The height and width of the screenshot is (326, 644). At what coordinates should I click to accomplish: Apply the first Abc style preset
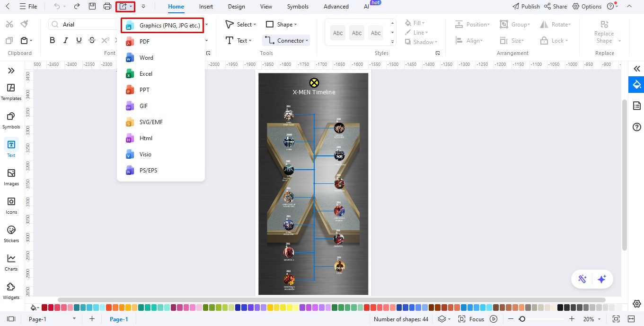[x=338, y=33]
